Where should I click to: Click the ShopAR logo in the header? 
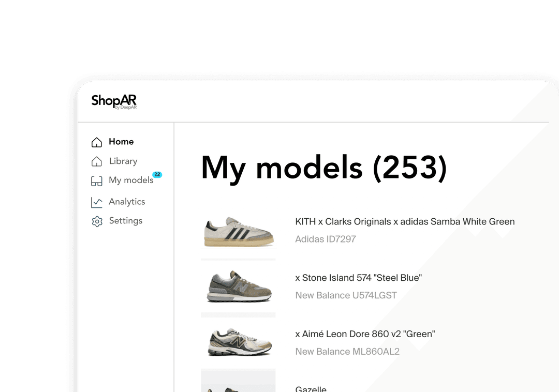pos(114,101)
